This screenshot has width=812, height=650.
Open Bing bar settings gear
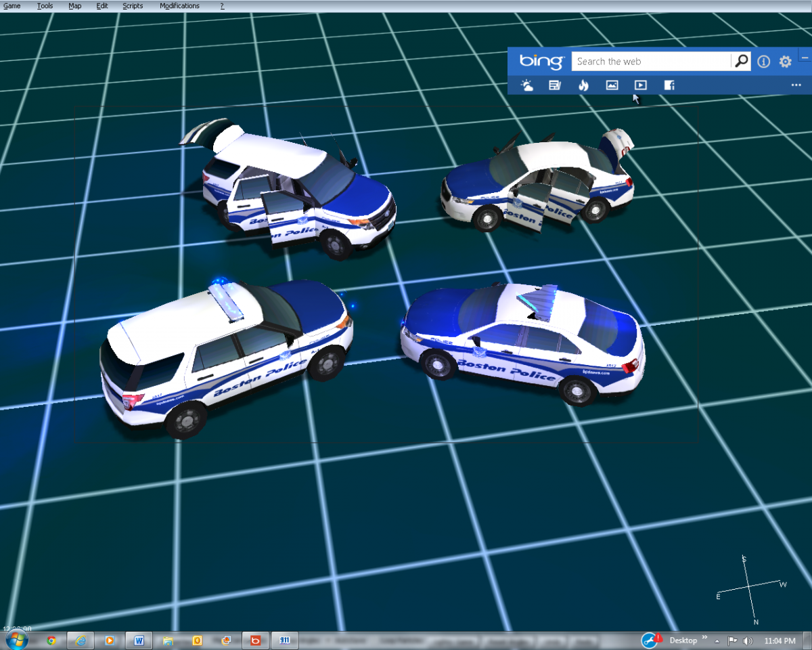click(785, 62)
